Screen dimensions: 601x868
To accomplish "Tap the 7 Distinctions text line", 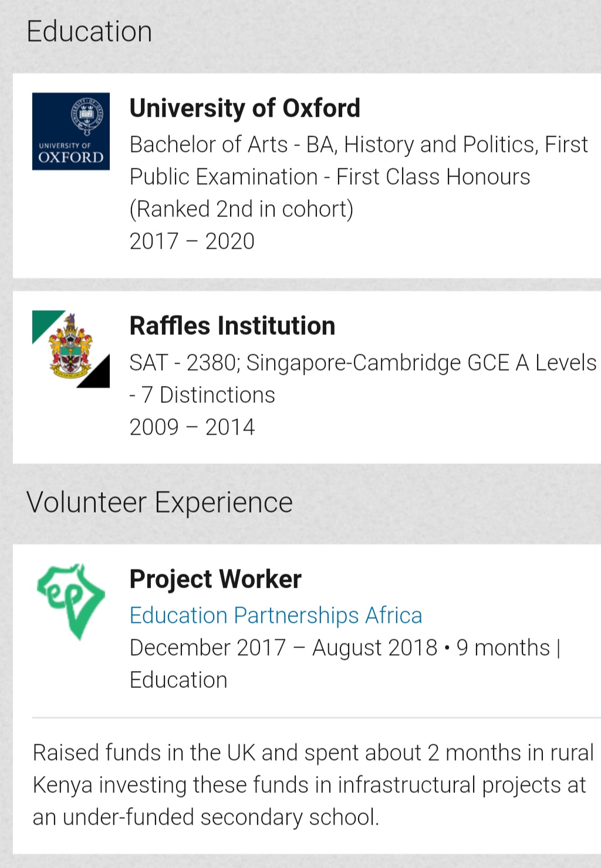I will pyautogui.click(x=202, y=395).
